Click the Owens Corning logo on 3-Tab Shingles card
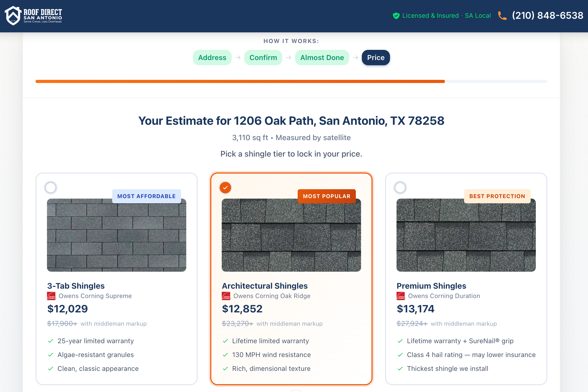588x392 pixels. (x=51, y=296)
